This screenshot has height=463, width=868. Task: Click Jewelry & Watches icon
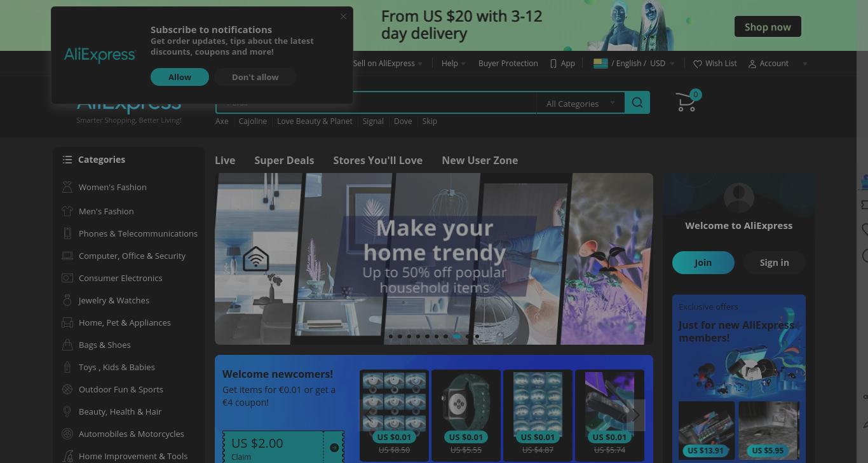pos(67,300)
